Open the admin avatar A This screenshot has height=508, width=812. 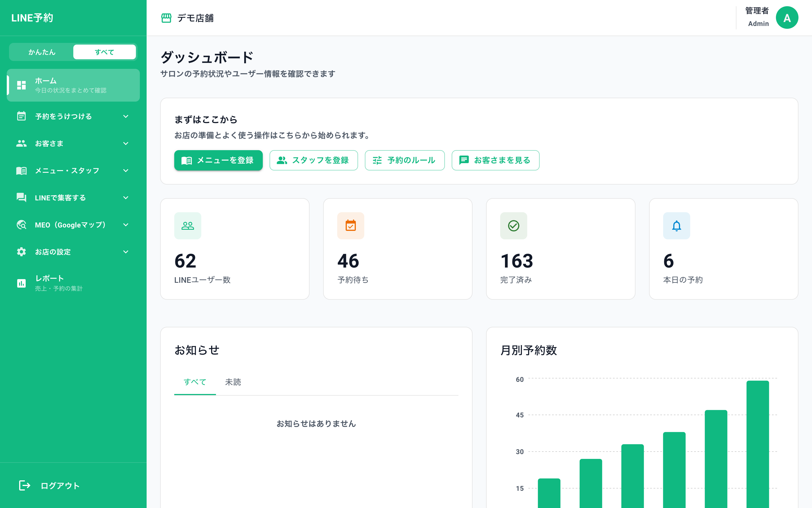(787, 18)
